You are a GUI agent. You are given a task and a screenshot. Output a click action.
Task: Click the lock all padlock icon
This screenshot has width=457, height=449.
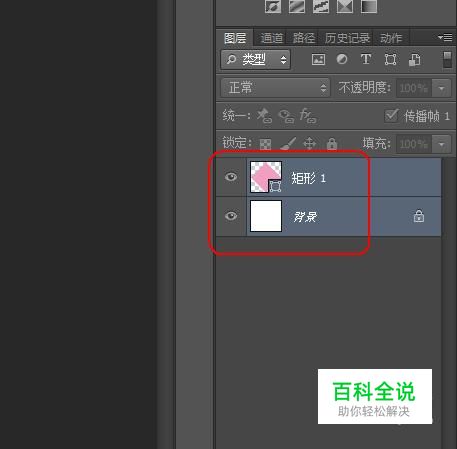click(332, 144)
